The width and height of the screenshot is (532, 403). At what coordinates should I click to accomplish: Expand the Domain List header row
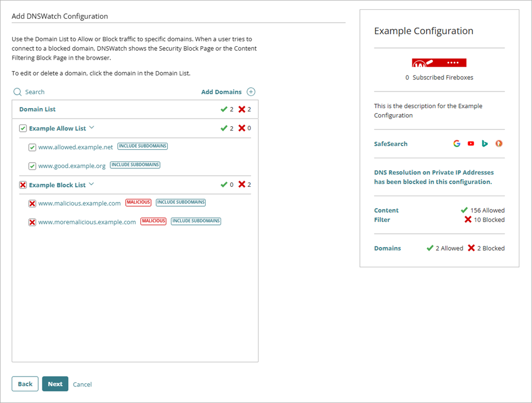[37, 109]
